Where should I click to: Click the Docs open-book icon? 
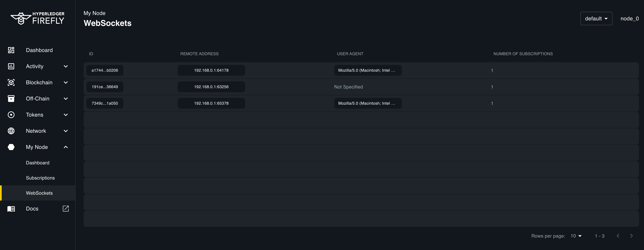[11, 209]
